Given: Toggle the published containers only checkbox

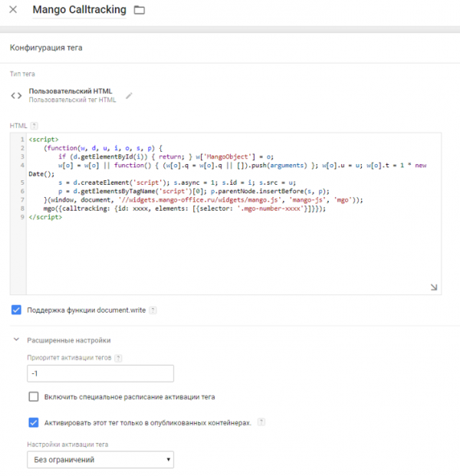Looking at the screenshot, I should (x=34, y=422).
